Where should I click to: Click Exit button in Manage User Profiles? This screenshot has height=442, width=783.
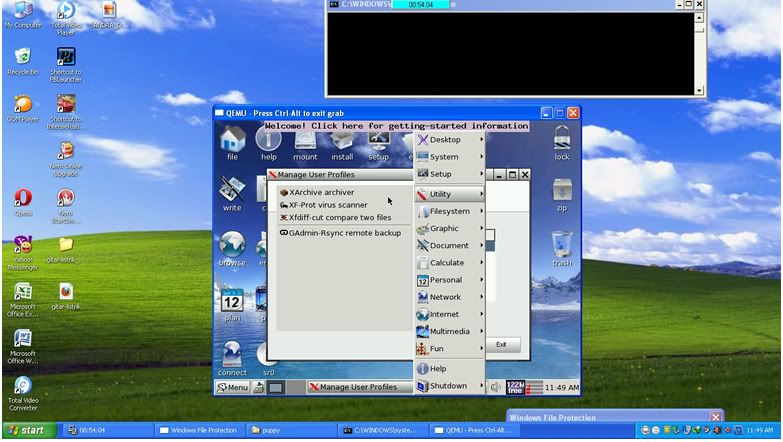[x=501, y=345]
